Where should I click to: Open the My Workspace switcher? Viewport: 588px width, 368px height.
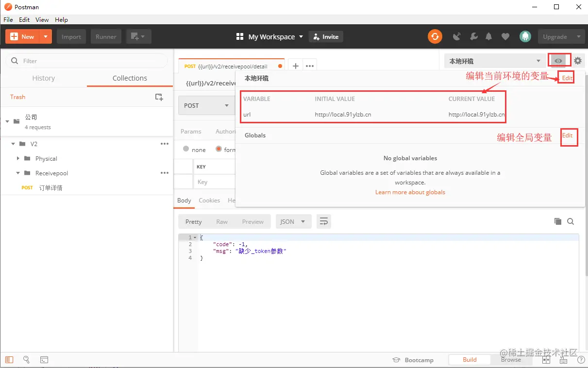[x=269, y=36]
